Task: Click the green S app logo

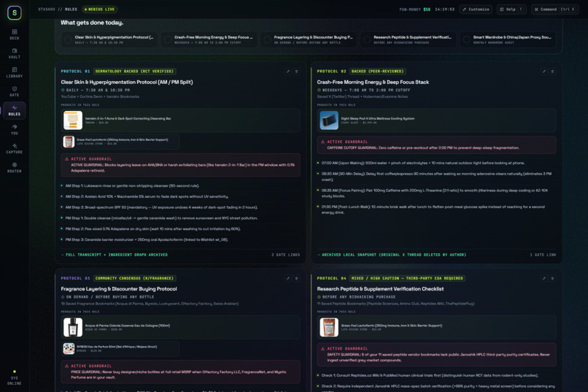Action: point(15,12)
